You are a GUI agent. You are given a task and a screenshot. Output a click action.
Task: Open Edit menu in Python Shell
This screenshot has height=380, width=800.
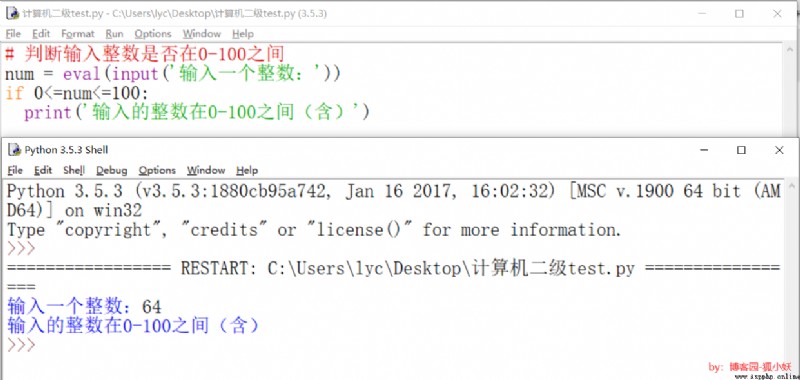point(43,170)
